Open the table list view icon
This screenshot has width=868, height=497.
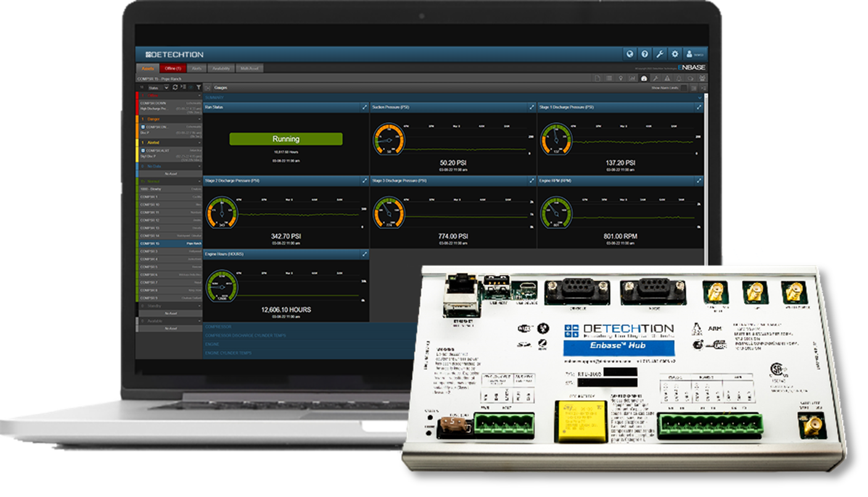coord(609,78)
